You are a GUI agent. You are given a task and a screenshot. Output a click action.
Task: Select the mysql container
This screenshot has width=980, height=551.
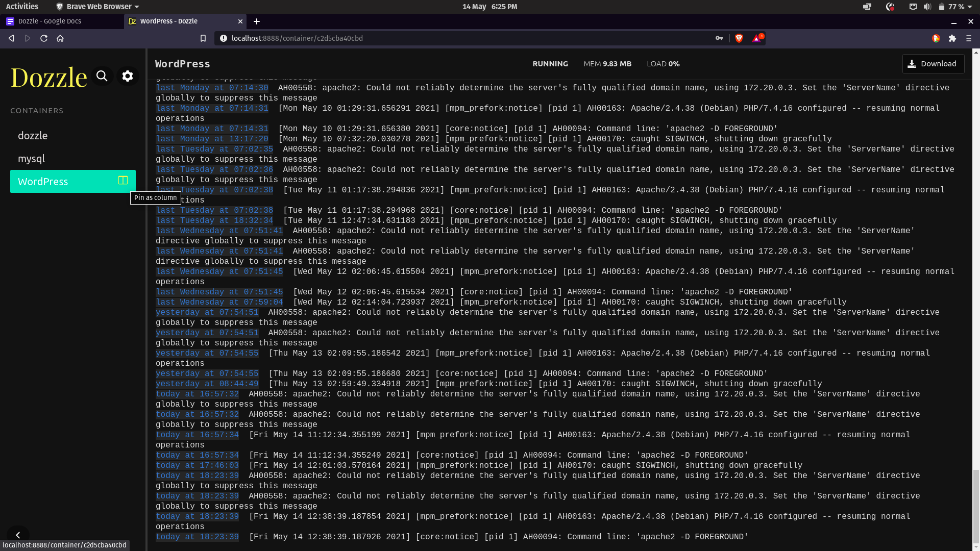[x=31, y=159]
